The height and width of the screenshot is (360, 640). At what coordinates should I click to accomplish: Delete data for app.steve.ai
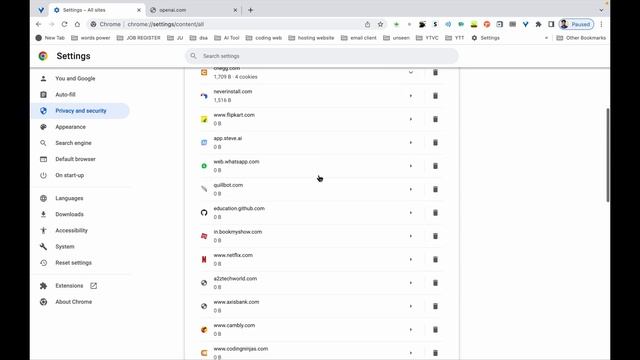pos(435,142)
